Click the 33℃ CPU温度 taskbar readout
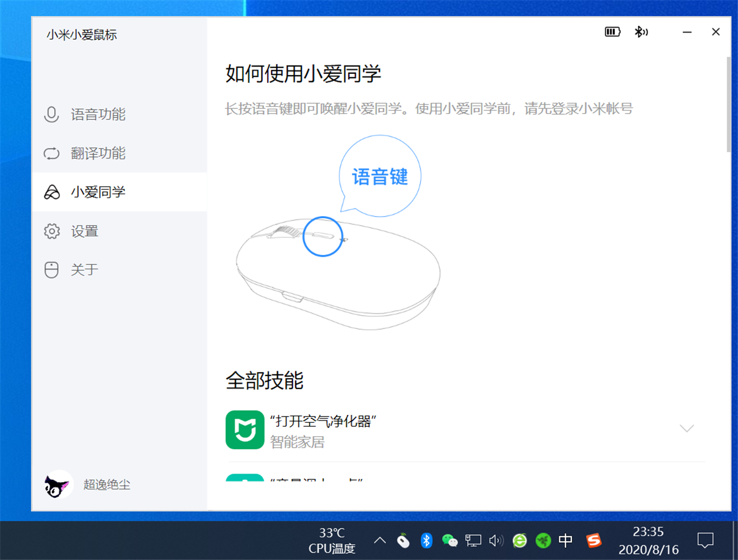738x560 pixels. 332,540
